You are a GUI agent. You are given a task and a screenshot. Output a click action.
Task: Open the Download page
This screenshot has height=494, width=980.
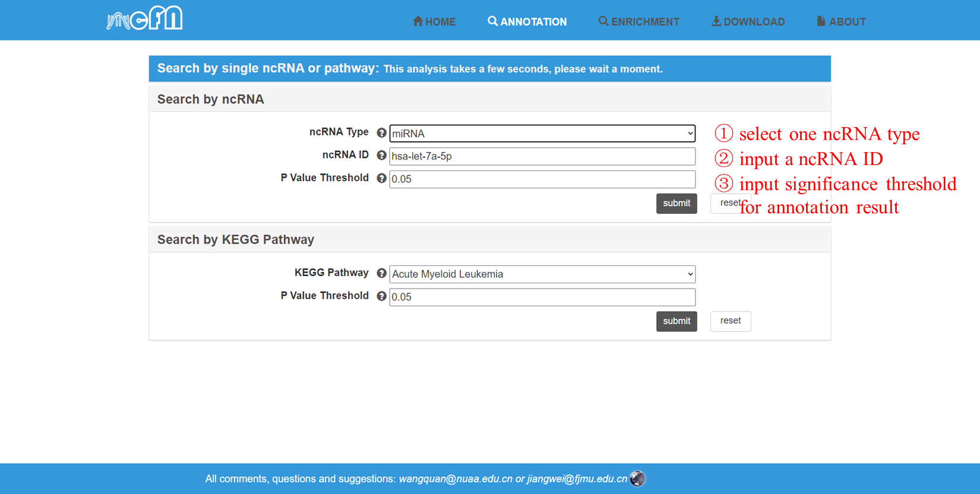pyautogui.click(x=748, y=22)
